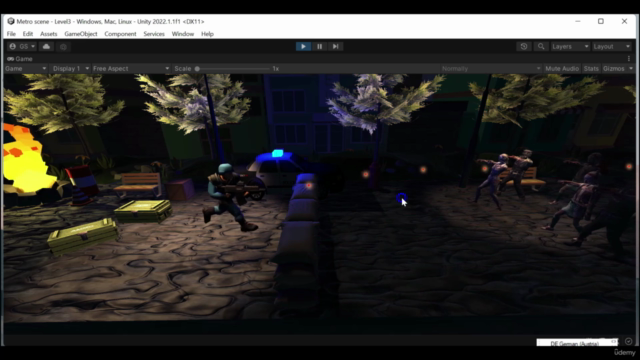The image size is (640, 360).
Task: Expand the Layers dropdown
Action: [570, 47]
